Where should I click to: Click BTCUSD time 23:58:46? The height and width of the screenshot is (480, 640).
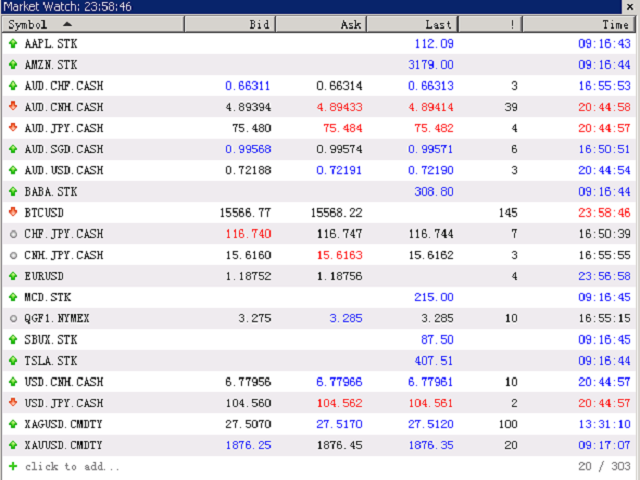tap(604, 213)
